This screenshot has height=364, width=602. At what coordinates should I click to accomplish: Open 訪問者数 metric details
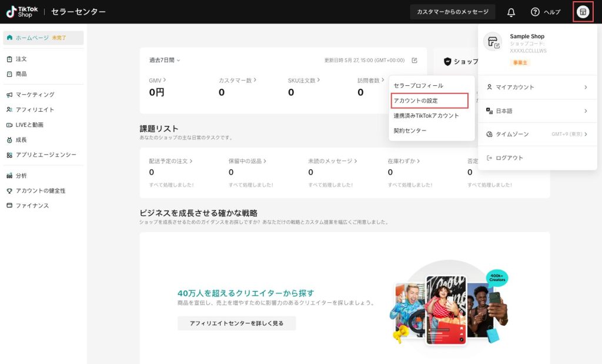point(370,80)
